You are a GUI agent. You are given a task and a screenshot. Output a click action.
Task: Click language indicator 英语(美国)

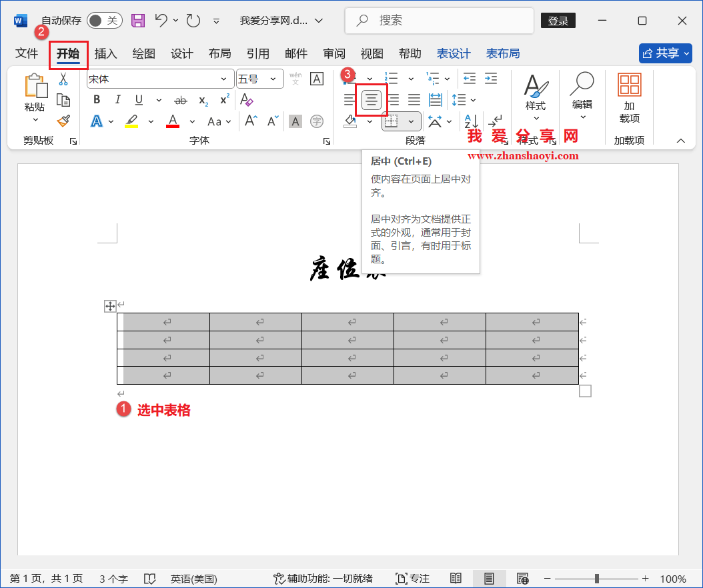click(193, 579)
